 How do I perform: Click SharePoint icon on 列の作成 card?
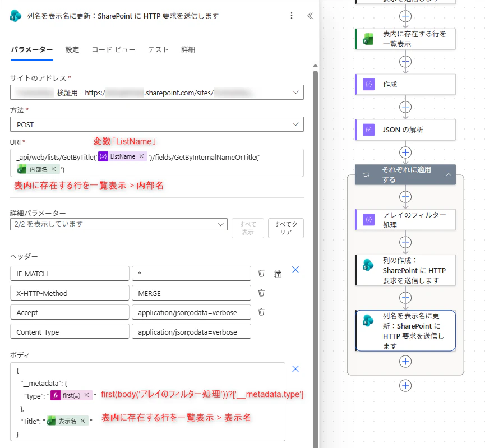coord(368,265)
